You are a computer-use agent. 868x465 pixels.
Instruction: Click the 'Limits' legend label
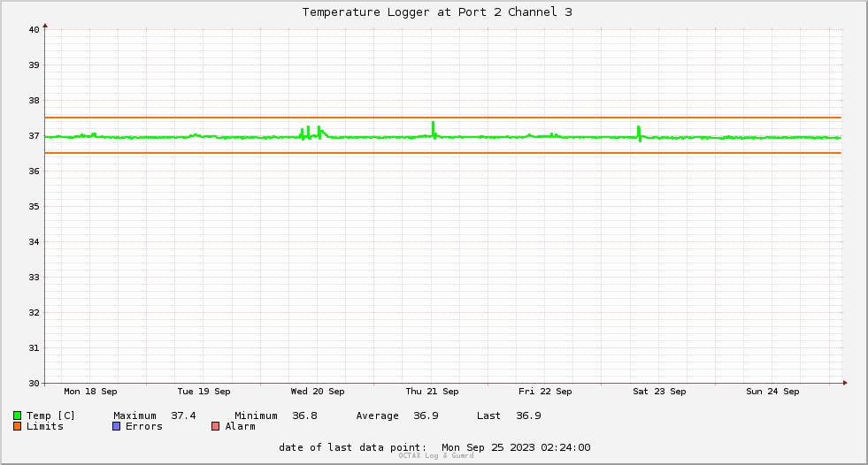(45, 426)
